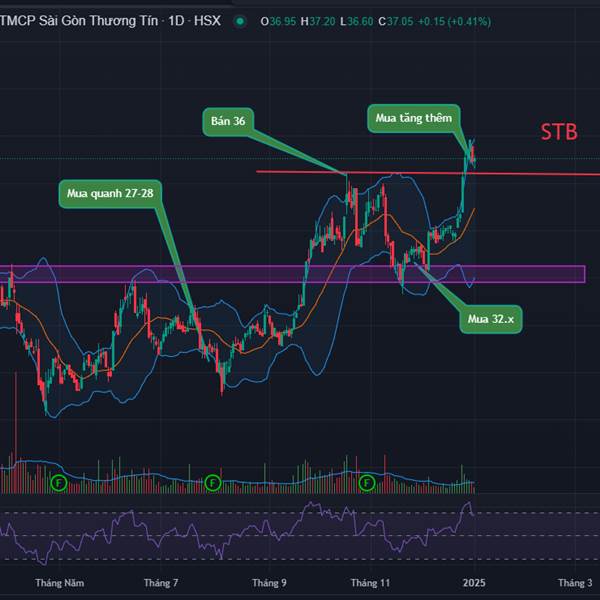Click the close price value C37.05

coord(396,21)
